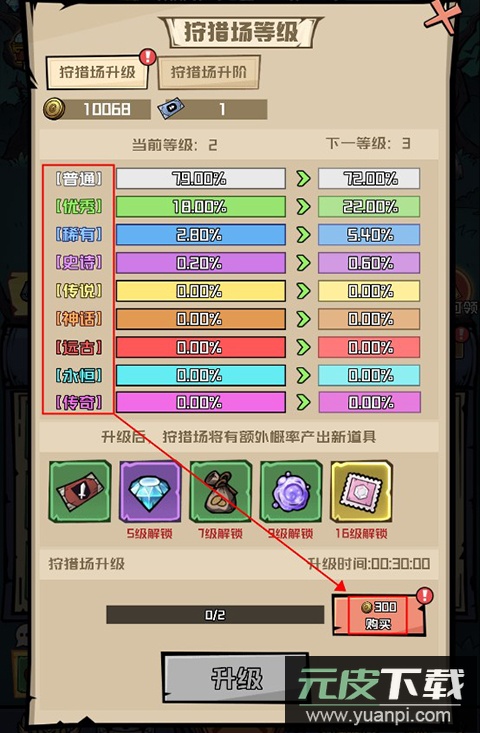Tap the pink stamp reward icon
This screenshot has height=733, width=480.
coord(361,491)
